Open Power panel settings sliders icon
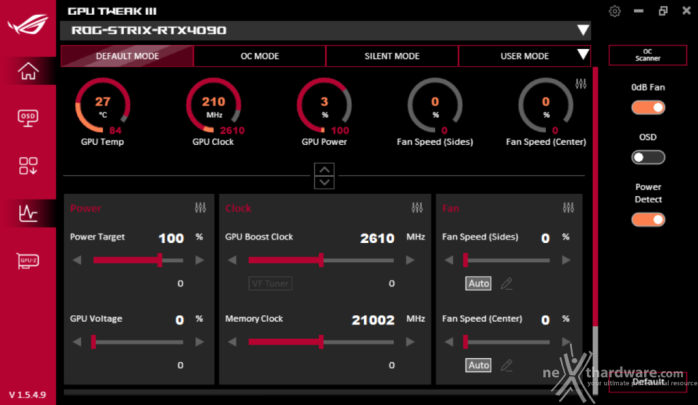 [200, 208]
